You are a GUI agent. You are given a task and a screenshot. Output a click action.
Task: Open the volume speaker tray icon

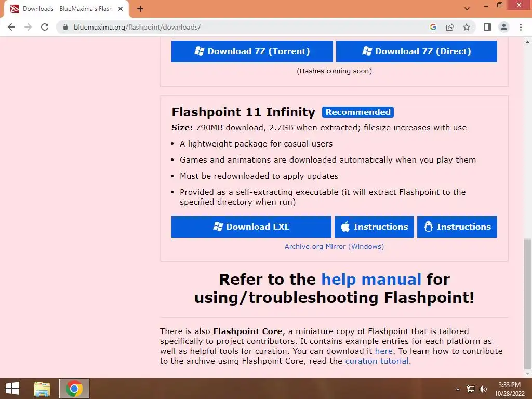point(483,389)
